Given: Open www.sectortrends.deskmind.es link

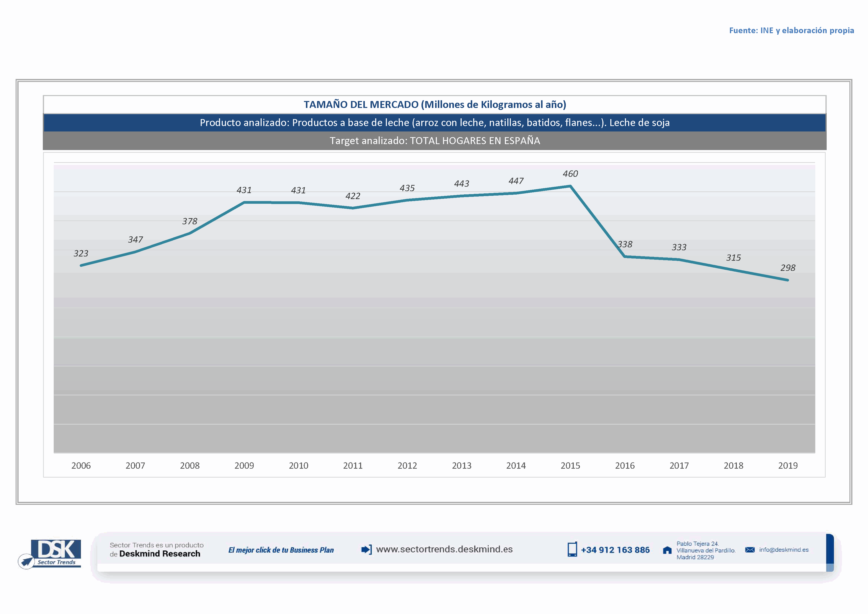Looking at the screenshot, I should tap(444, 549).
